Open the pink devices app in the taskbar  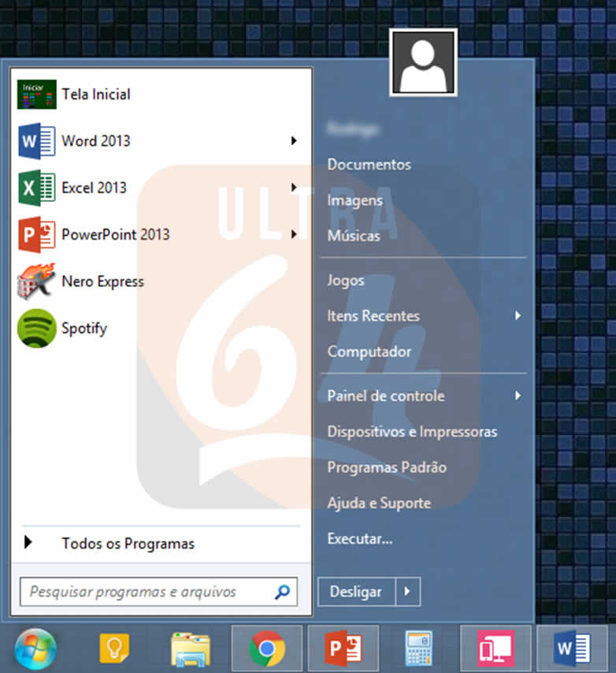[495, 649]
